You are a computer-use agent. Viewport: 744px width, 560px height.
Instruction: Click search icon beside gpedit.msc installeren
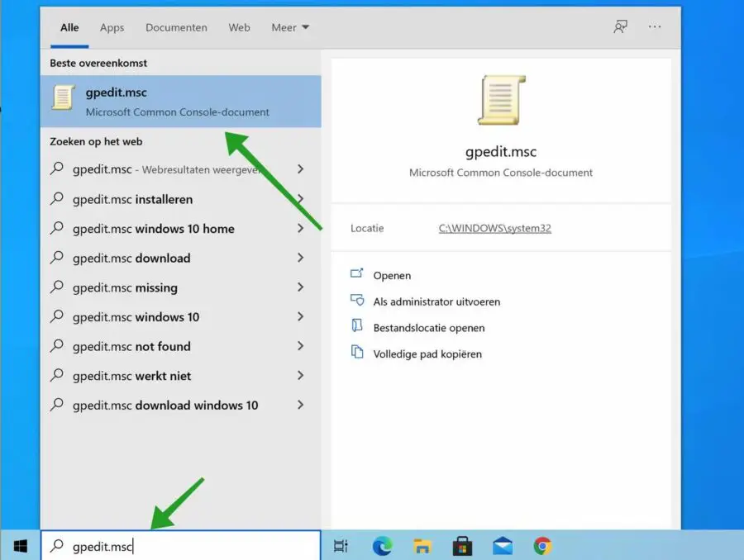point(57,197)
